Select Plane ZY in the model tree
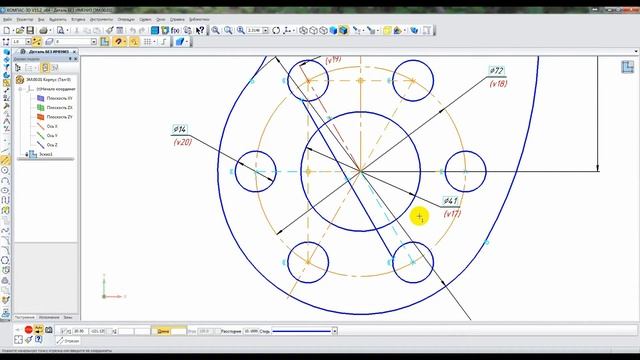 tap(59, 117)
